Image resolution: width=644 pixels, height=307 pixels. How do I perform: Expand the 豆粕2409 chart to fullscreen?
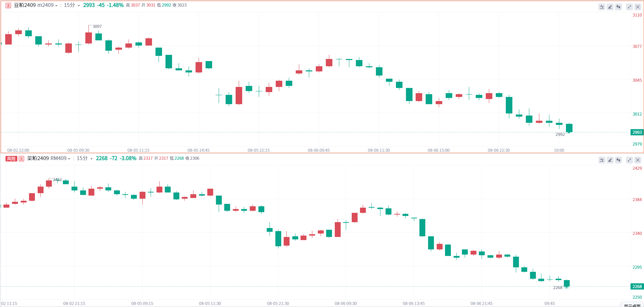(629, 7)
